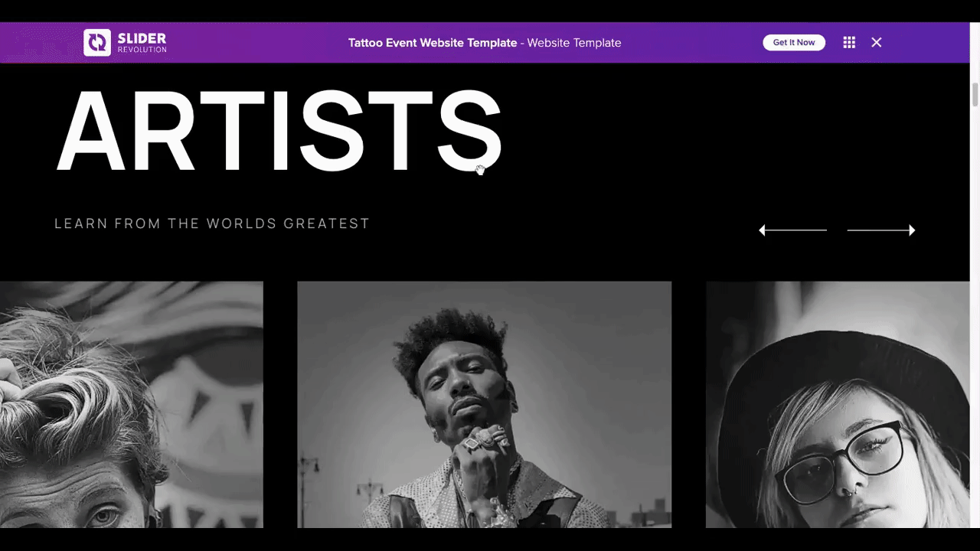Click the glasses on the woman's face
The width and height of the screenshot is (980, 551).
[x=842, y=463]
